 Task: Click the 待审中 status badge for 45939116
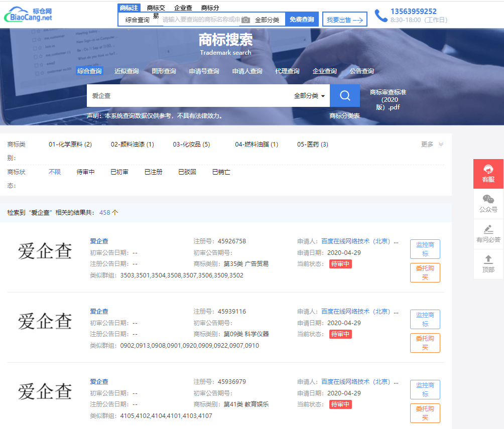click(x=340, y=334)
